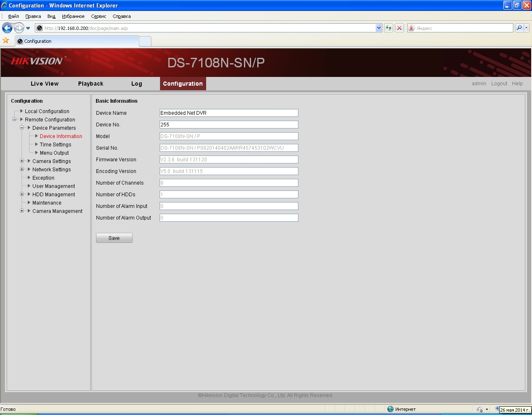This screenshot has width=532, height=415.
Task: Click the Logout link
Action: click(499, 84)
